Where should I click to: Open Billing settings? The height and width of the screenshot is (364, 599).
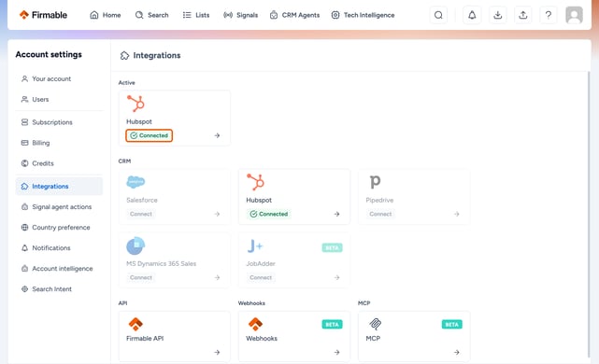point(59,143)
